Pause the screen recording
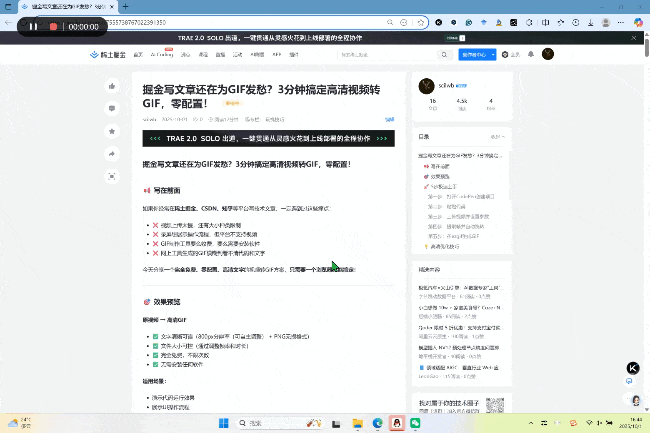The height and width of the screenshot is (433, 650). 33,27
